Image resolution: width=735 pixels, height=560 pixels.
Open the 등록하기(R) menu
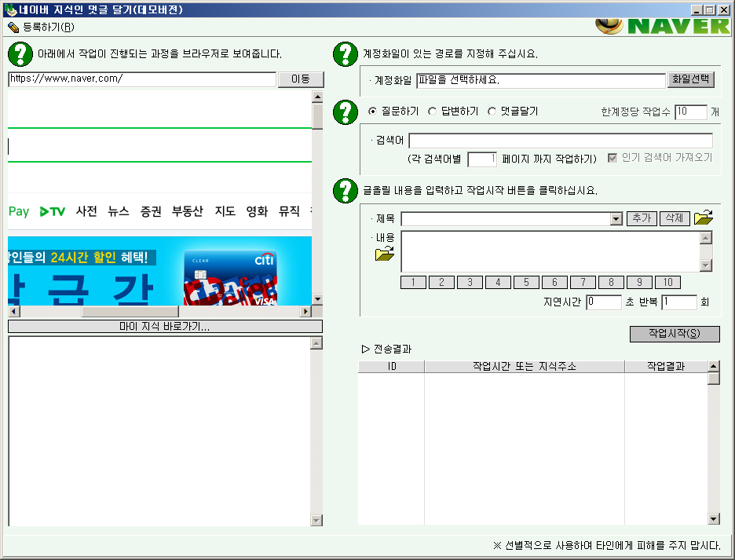pos(47,27)
